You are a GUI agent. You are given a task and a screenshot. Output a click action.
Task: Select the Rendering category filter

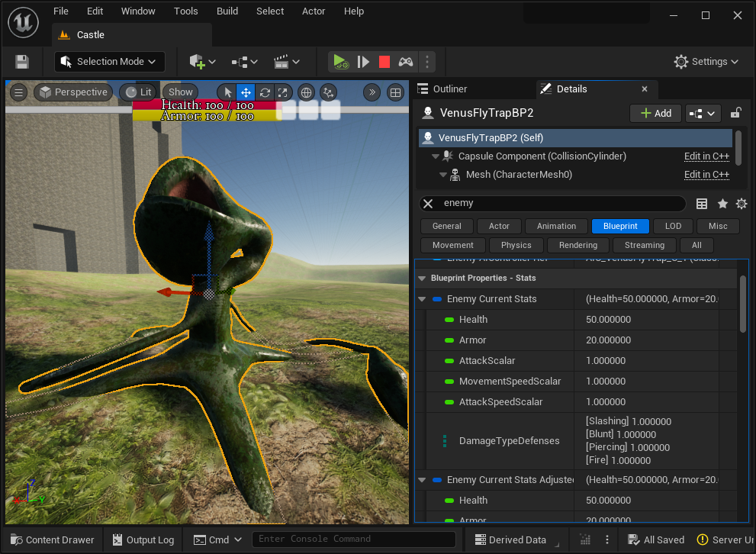(577, 246)
